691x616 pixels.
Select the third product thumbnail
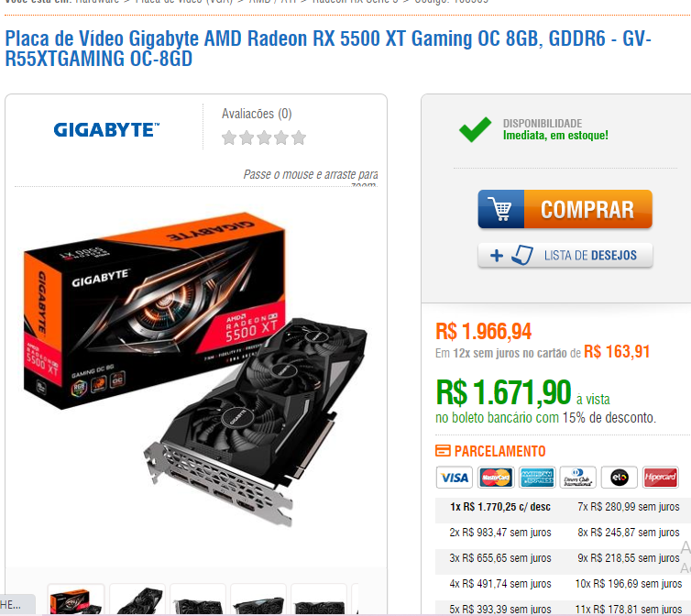click(198, 599)
